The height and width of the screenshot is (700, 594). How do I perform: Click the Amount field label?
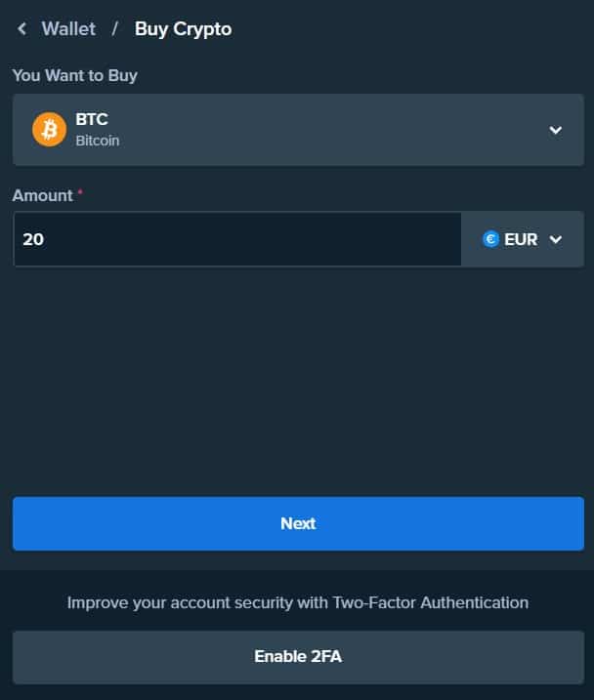point(42,195)
